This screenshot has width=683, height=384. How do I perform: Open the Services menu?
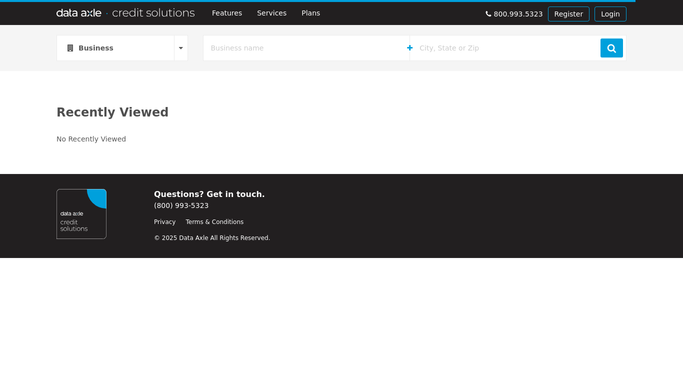click(271, 13)
